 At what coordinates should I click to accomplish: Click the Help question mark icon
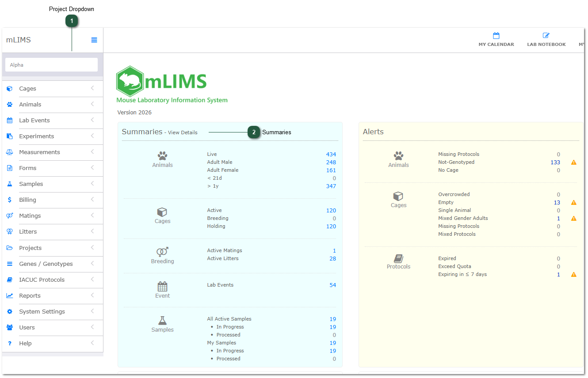coord(10,344)
